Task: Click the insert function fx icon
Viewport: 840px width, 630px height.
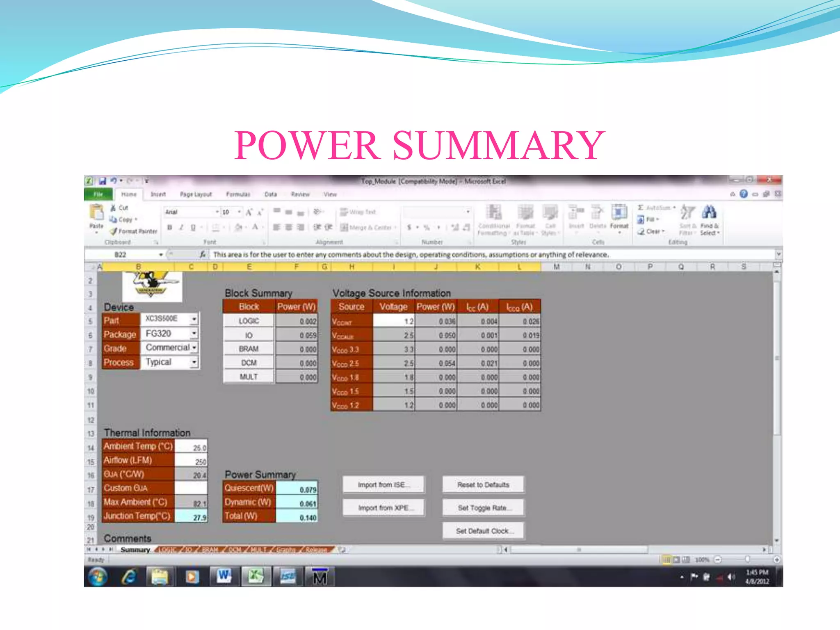Action: 203,255
